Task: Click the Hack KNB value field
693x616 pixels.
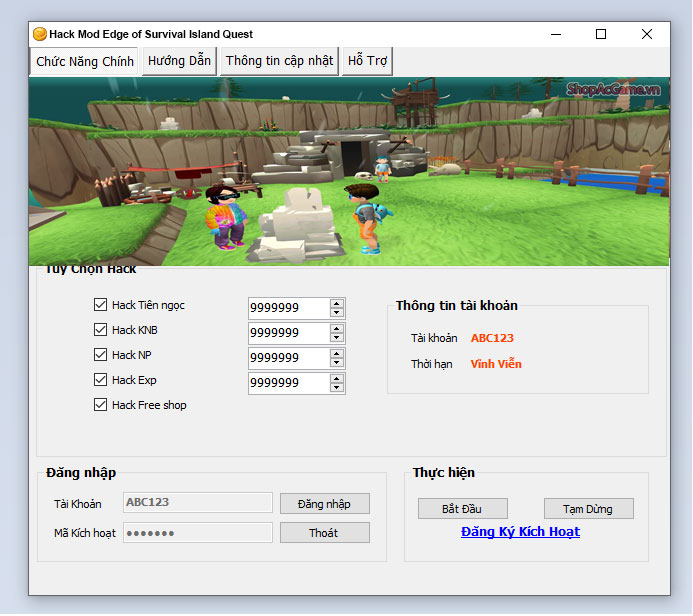Action: point(289,333)
